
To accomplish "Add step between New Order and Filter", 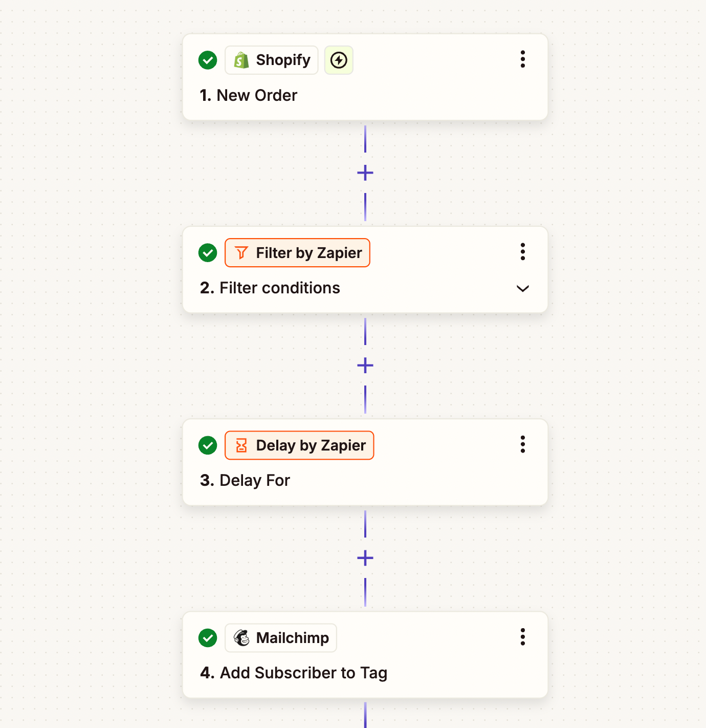I will tap(365, 173).
